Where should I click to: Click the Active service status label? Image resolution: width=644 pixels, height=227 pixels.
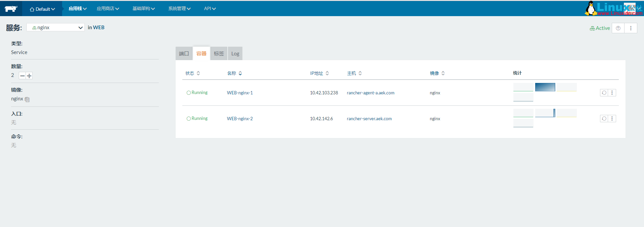click(600, 28)
